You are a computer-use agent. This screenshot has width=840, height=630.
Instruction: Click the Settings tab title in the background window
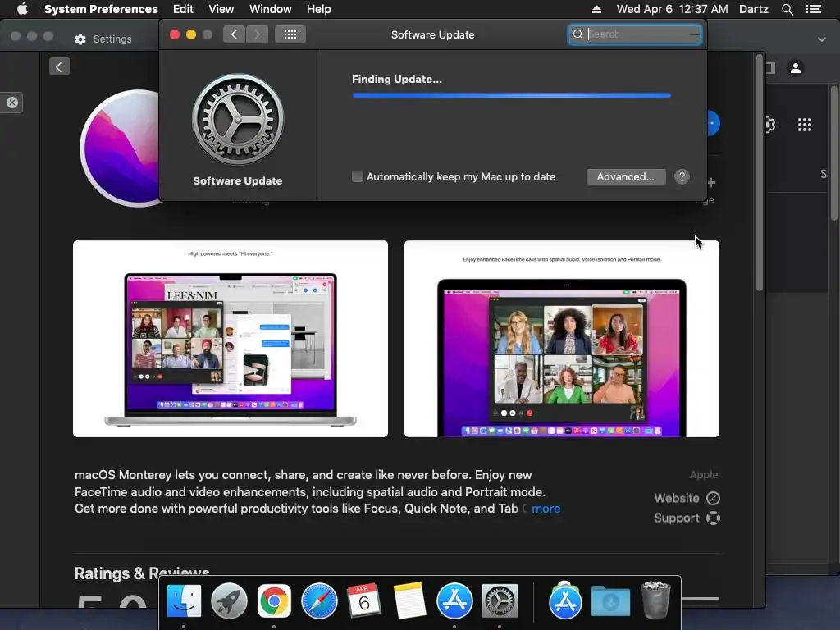tap(112, 39)
